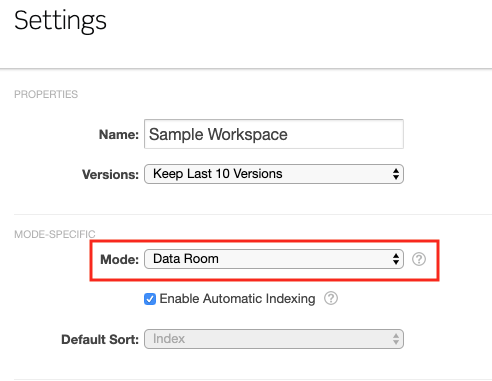
Task: Click the help icon beside Mode dropdown
Action: [x=419, y=259]
